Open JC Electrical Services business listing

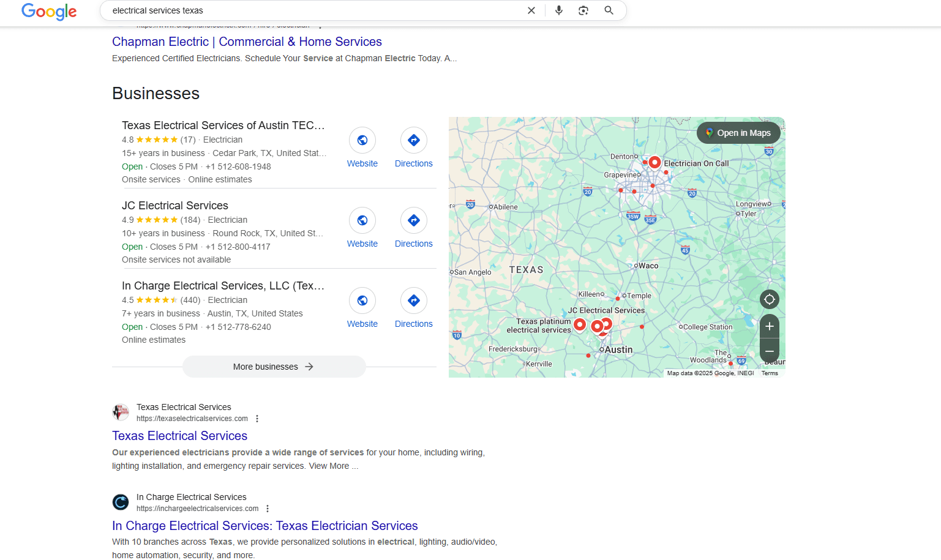pyautogui.click(x=175, y=206)
